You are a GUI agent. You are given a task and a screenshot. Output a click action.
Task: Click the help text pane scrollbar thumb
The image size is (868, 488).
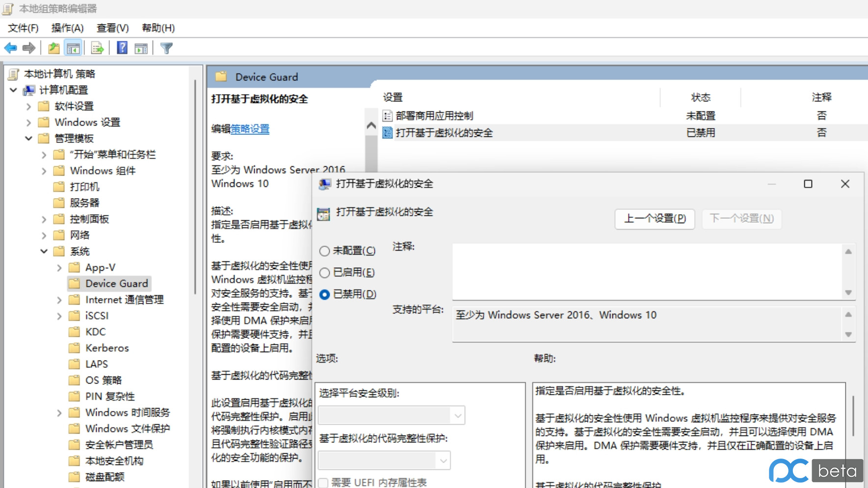pyautogui.click(x=854, y=415)
